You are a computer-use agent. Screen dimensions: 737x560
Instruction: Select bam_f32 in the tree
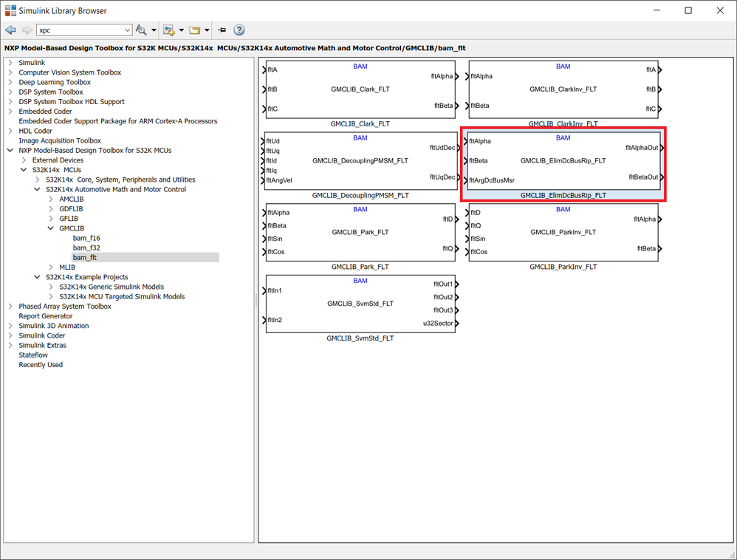pyautogui.click(x=86, y=247)
